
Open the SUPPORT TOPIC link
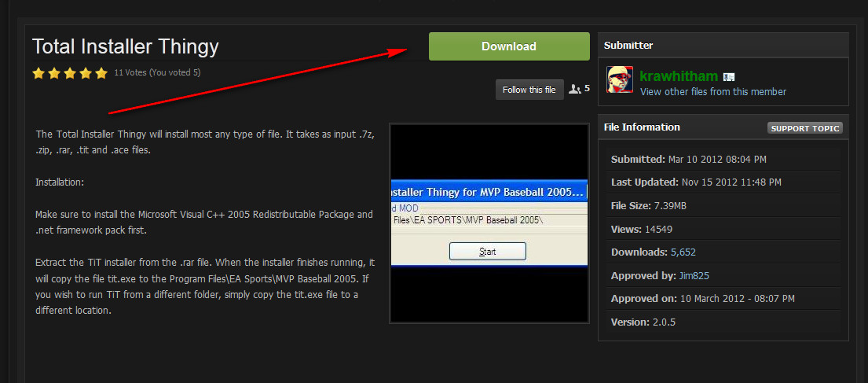pos(805,128)
